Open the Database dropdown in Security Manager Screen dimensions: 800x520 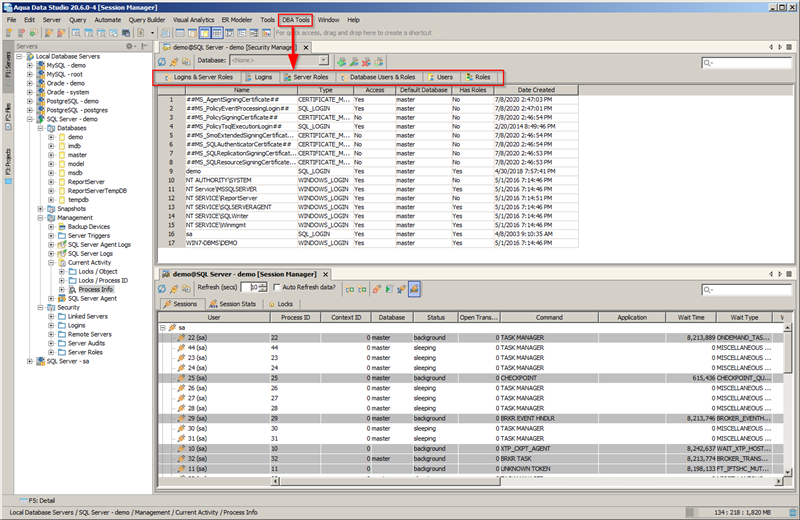(x=323, y=60)
